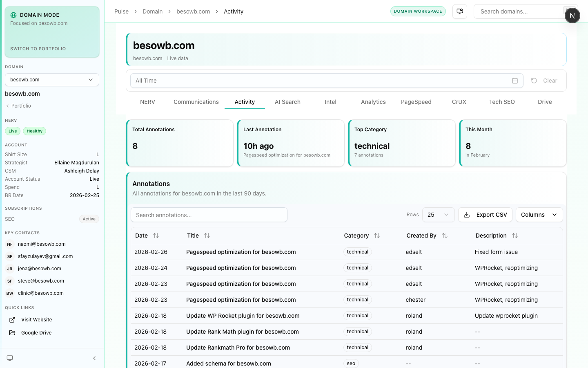Switch to the PageSpeed tab
Viewport: 588px width, 368px height.
(416, 102)
